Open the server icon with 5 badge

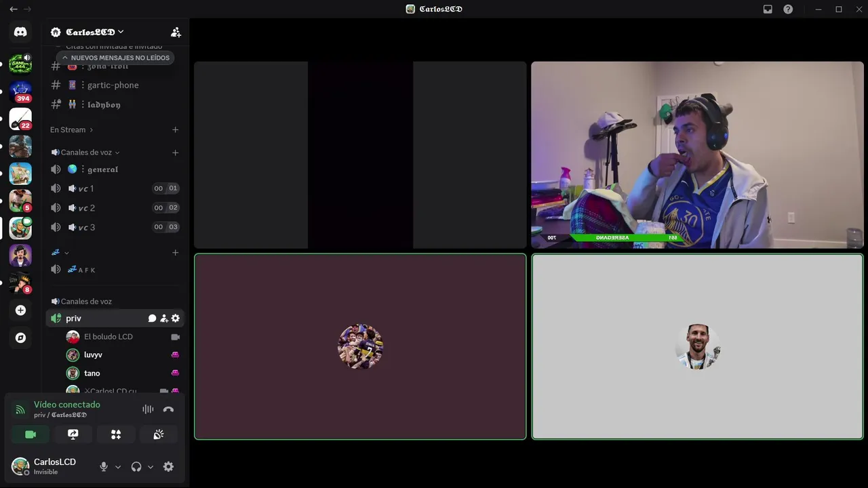click(x=20, y=201)
